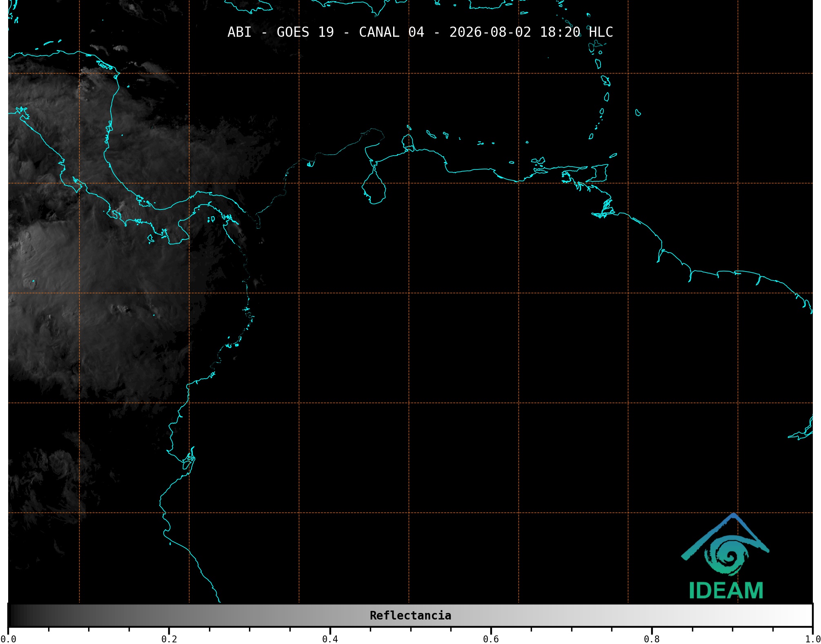821x644 pixels.
Task: Click the 0.4 colorbar tick label
Action: point(330,639)
